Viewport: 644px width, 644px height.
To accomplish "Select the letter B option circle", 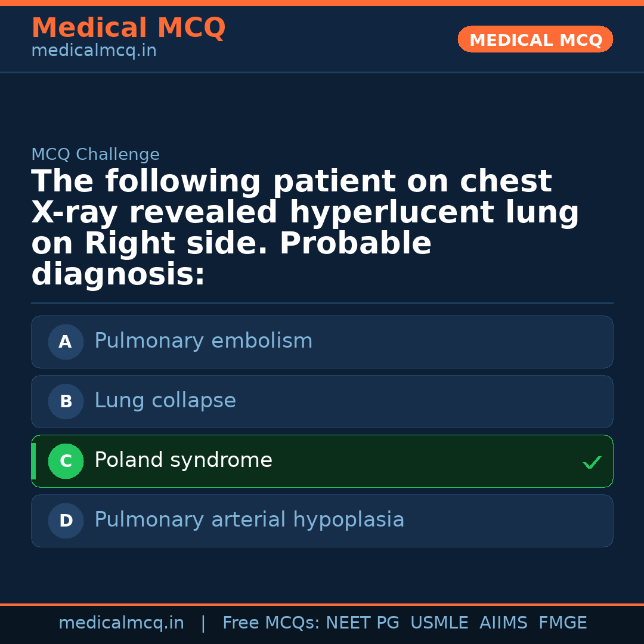I will (66, 402).
